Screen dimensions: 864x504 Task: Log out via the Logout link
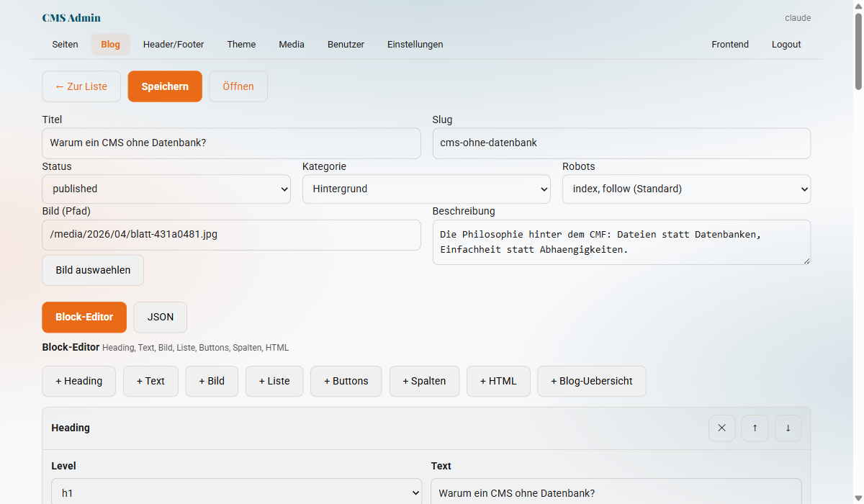[786, 44]
